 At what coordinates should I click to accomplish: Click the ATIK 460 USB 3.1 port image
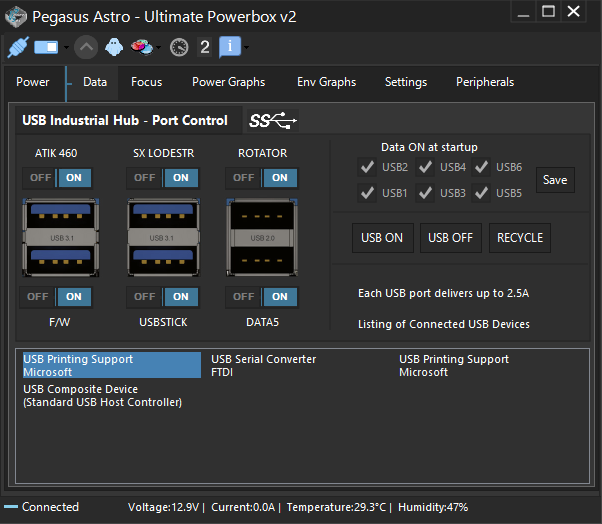61,237
